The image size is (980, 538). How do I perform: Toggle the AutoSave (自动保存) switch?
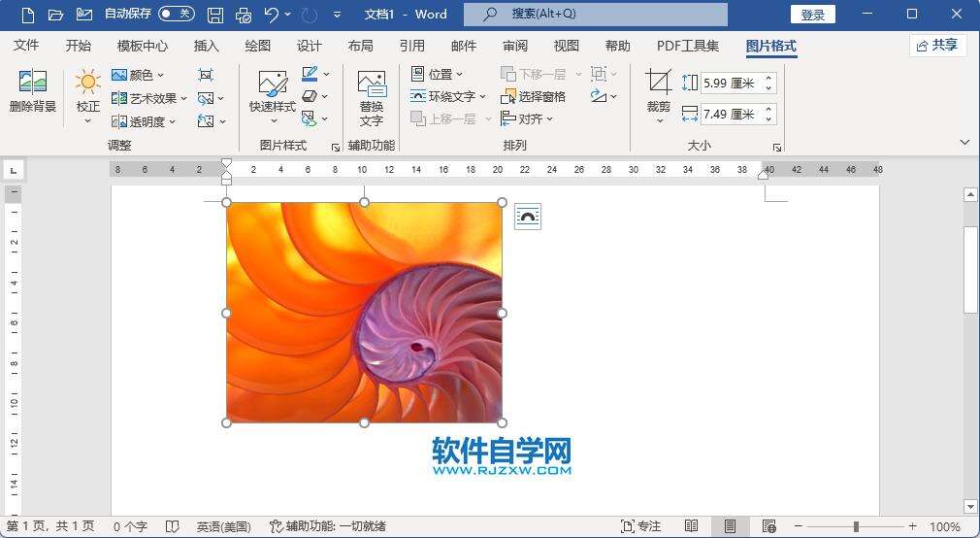177,14
